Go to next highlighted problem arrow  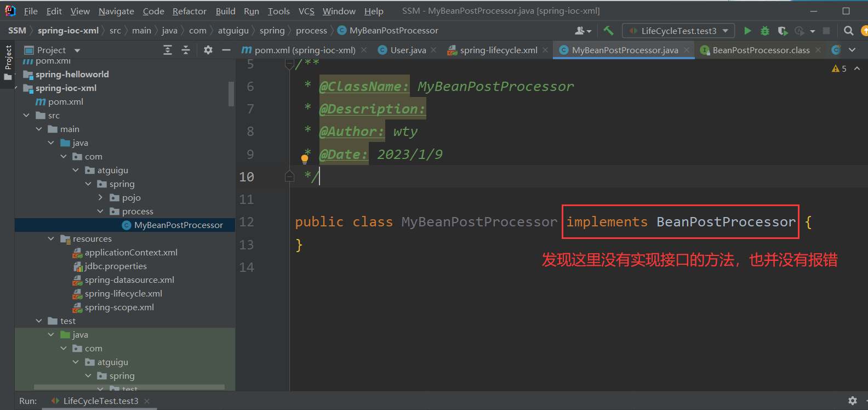pos(857,69)
